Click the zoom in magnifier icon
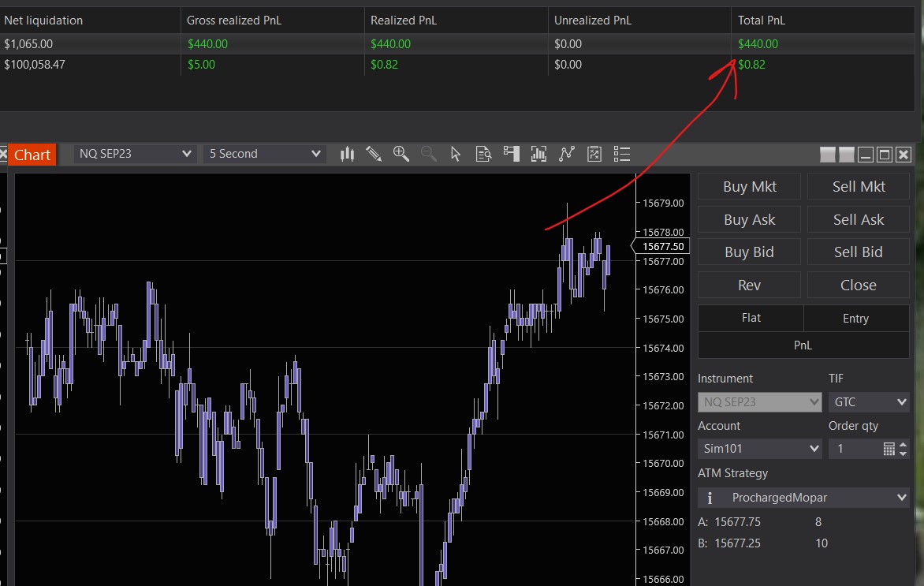Screen dimensions: 924x586 coord(401,154)
